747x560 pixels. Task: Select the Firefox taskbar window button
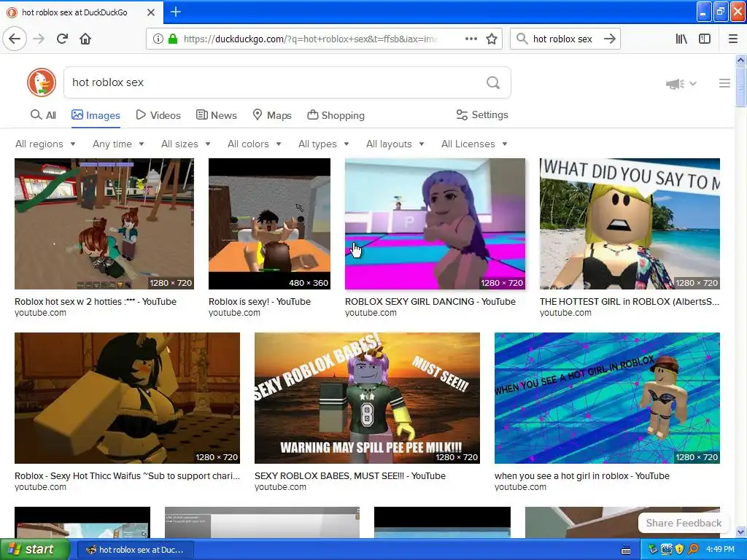click(x=135, y=550)
